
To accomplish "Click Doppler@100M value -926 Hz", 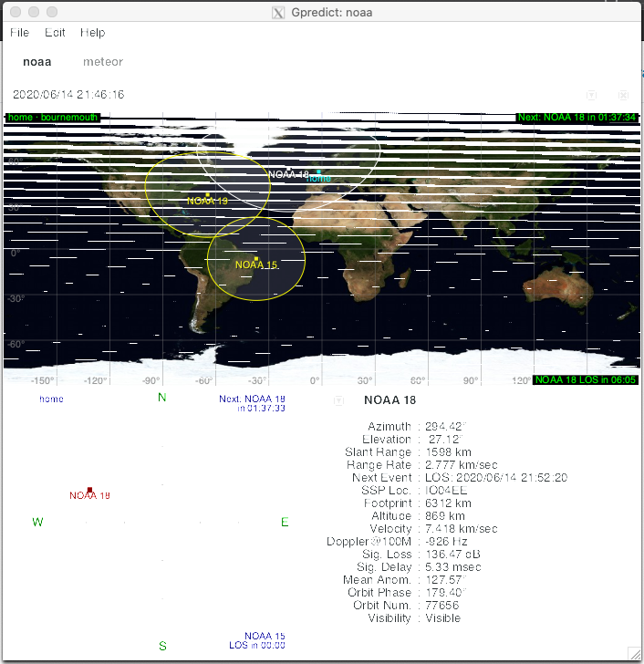I will pos(446,542).
